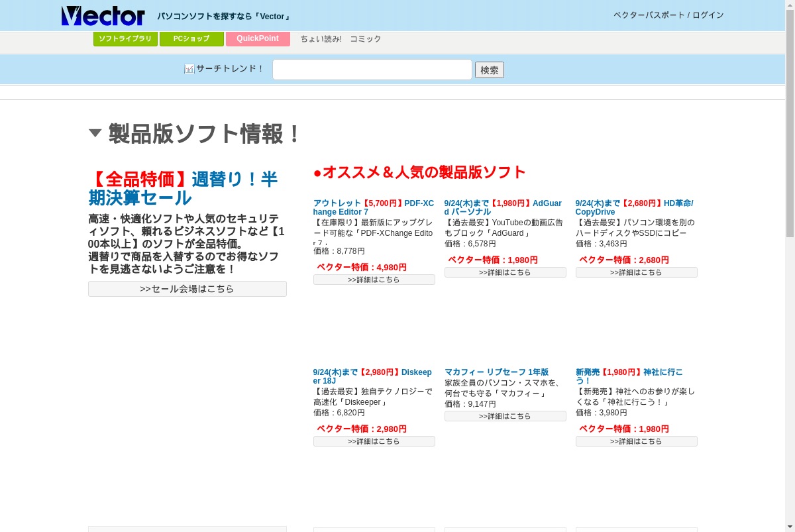Screen dimensions: 795x532
Task: Open the PDF-XChange Editor 7 product link
Action: 374,207
